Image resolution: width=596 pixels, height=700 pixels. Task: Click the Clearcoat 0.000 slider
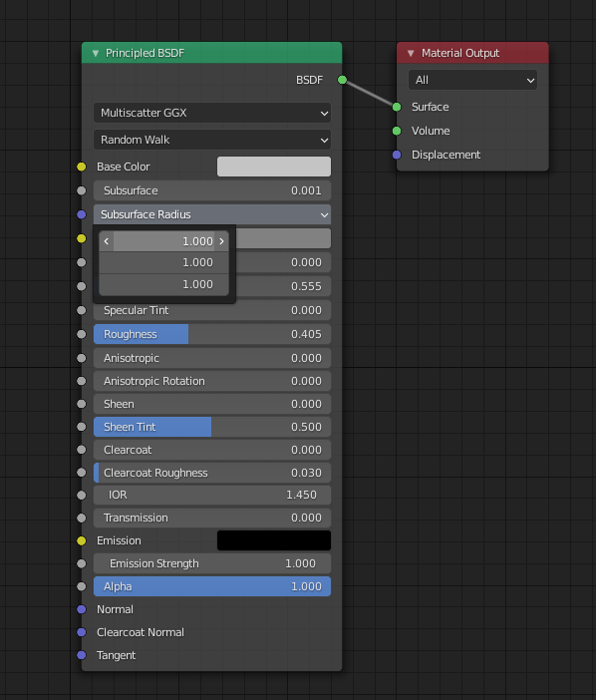[212, 450]
